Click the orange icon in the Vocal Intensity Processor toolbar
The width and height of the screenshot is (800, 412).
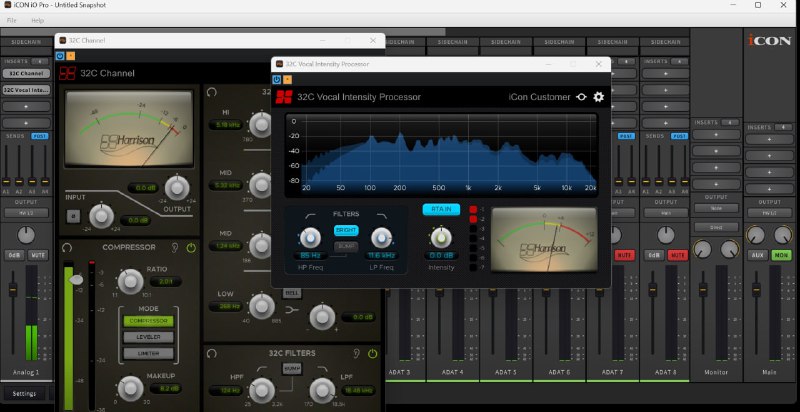(287, 80)
